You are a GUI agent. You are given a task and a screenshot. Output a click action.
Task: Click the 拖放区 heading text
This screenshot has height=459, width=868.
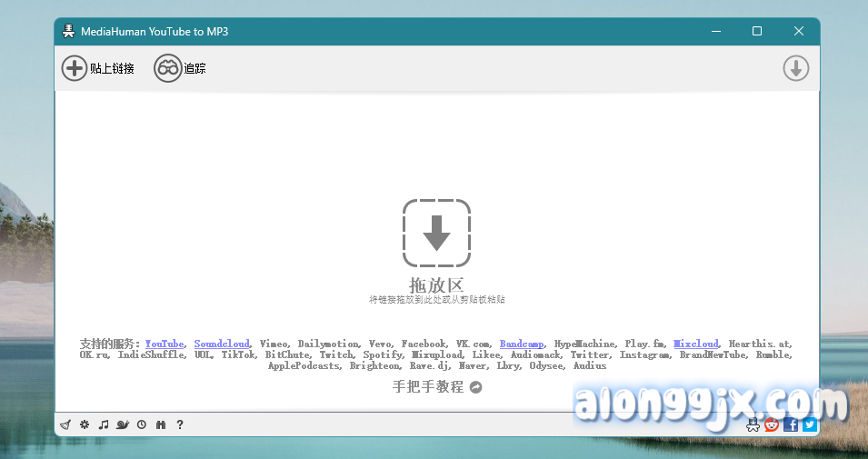(437, 285)
